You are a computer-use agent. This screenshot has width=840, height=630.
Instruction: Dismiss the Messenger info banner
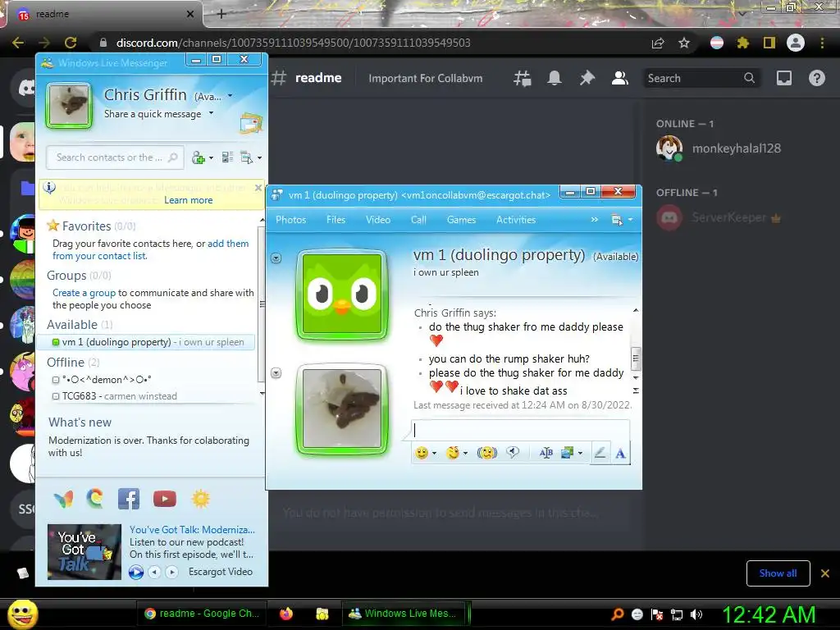click(258, 188)
